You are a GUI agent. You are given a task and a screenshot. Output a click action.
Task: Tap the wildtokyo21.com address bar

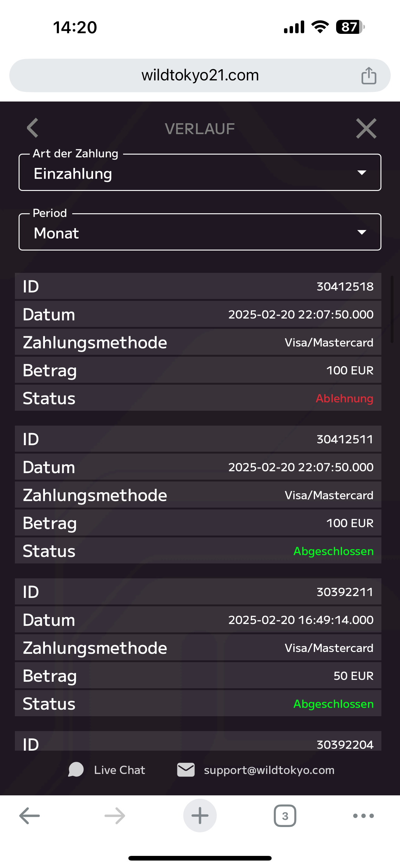pos(200,75)
